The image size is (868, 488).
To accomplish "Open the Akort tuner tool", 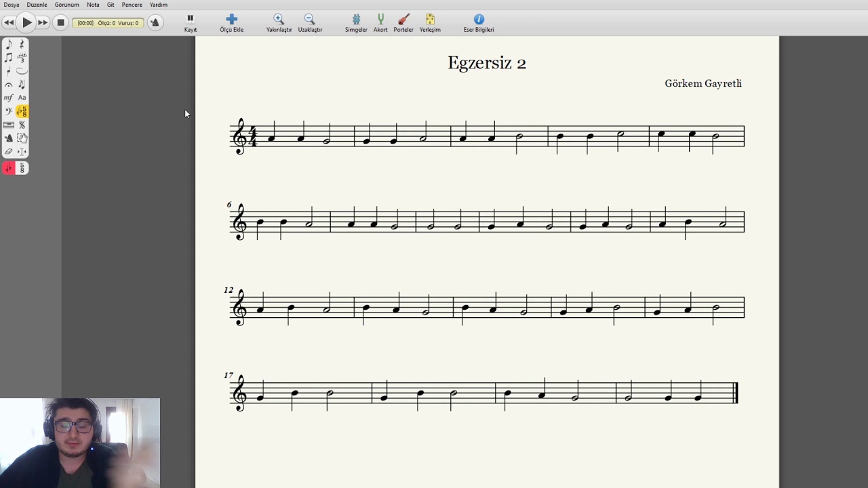I will pos(380,23).
